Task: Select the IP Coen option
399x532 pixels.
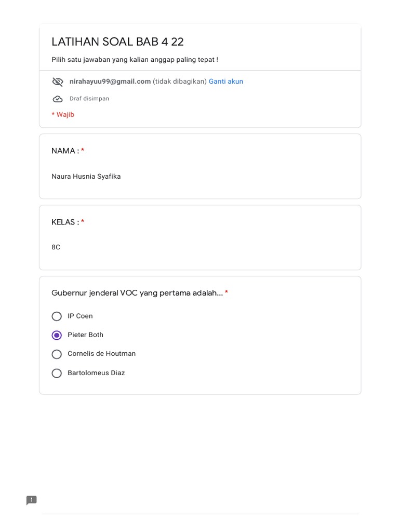Action: pyautogui.click(x=57, y=316)
